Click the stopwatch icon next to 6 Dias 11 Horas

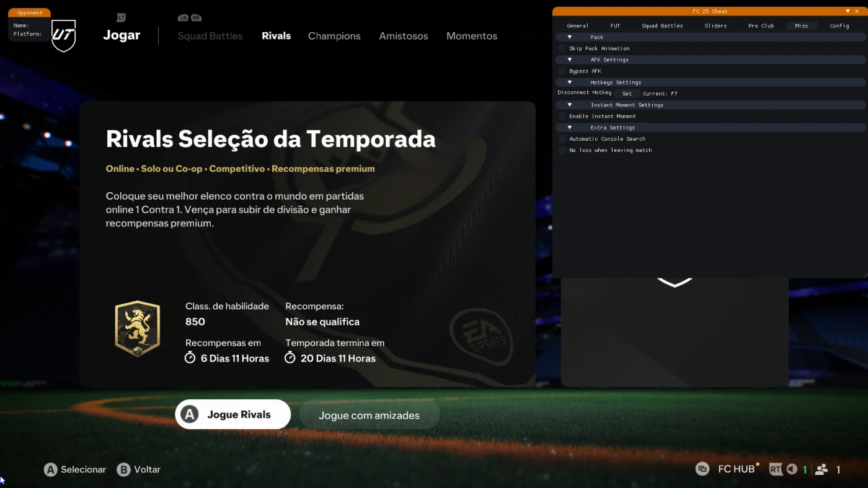pos(190,358)
